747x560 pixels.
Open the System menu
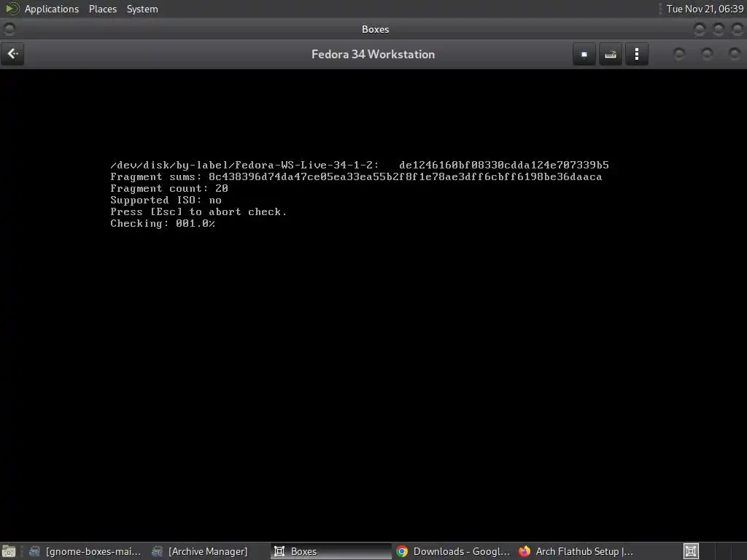(x=142, y=9)
